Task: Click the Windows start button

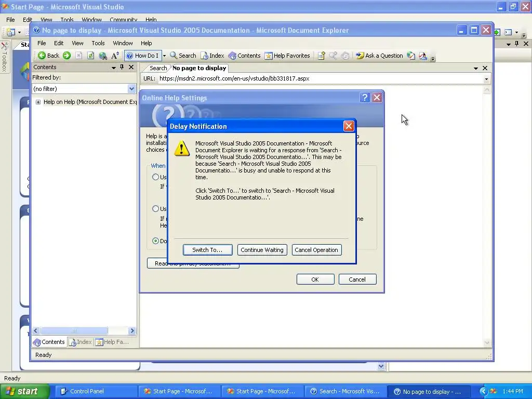Action: [x=24, y=391]
